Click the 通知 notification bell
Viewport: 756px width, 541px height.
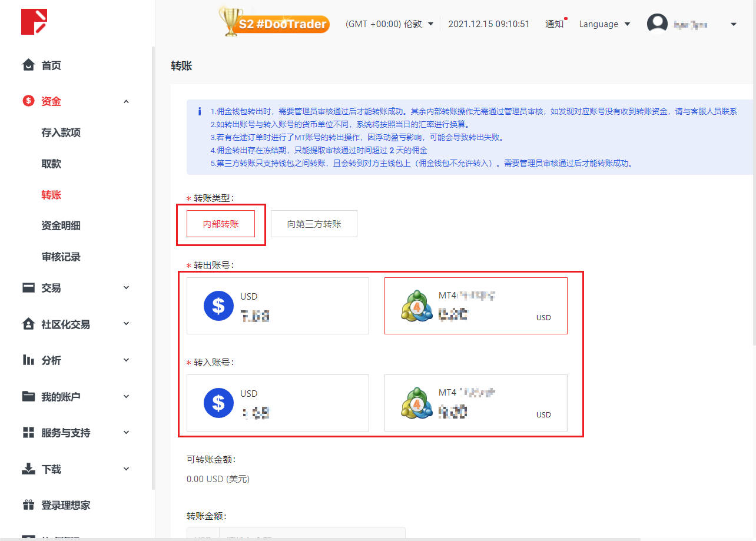(x=554, y=24)
